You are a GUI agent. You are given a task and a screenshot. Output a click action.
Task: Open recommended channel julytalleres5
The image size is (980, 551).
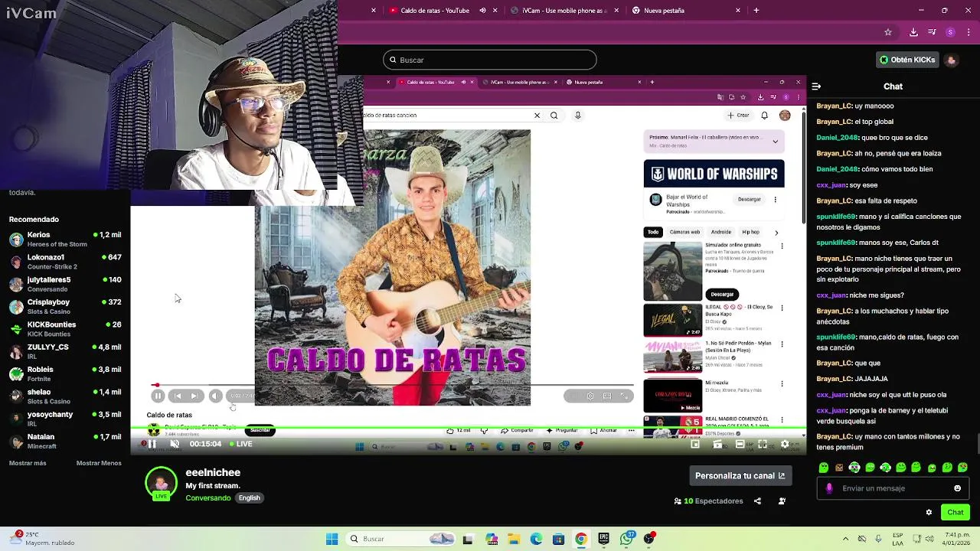pos(65,284)
